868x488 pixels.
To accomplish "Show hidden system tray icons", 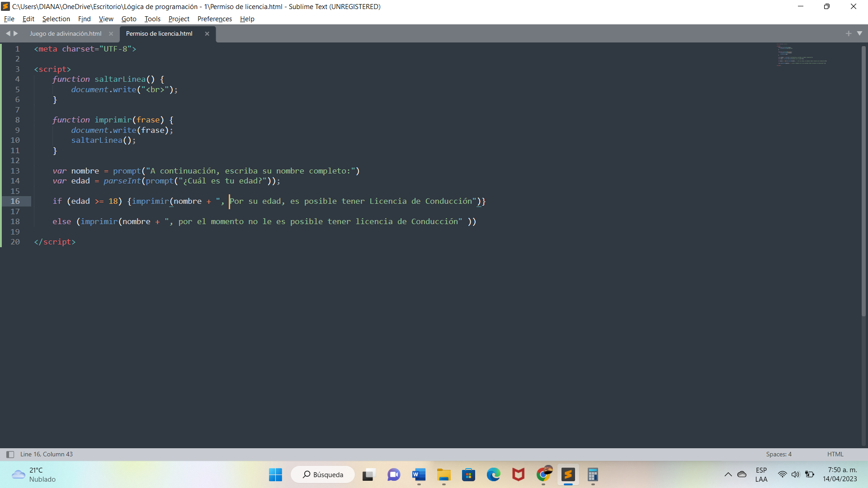I will [728, 475].
